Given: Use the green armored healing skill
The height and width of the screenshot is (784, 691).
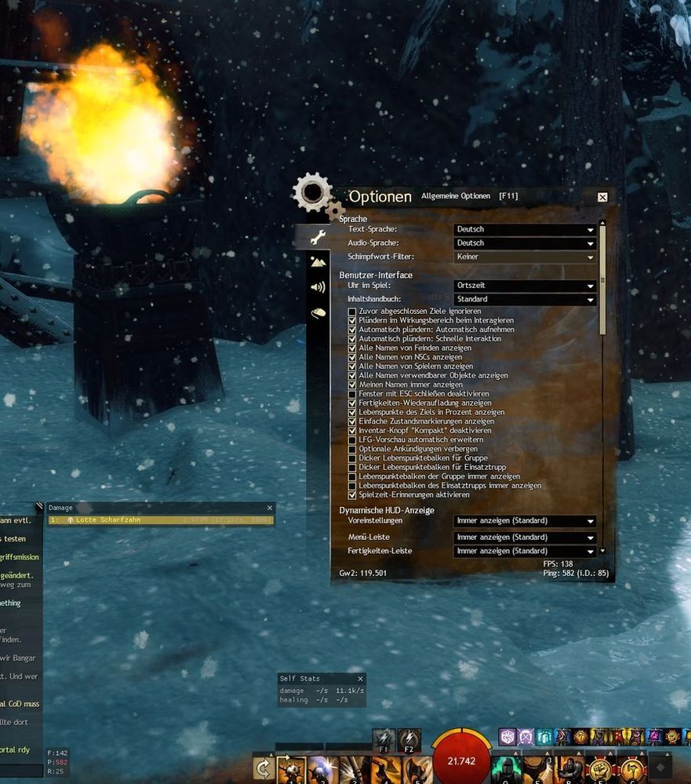Looking at the screenshot, I should pyautogui.click(x=506, y=770).
